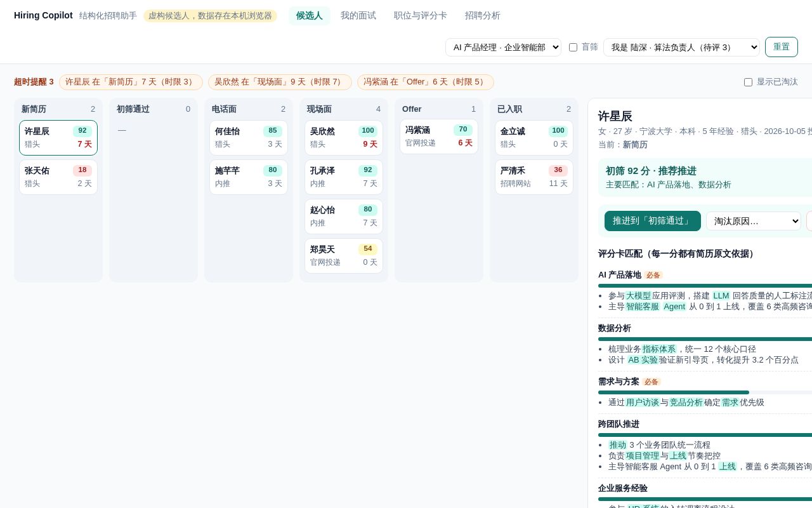Go to the 职位与评分卡 tab
Screen dimensions: 812x508
421,15
